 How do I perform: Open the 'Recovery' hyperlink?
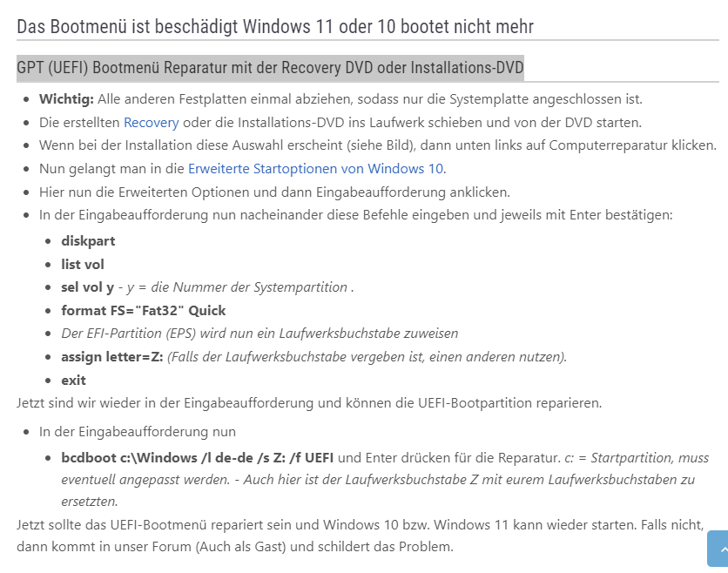click(151, 122)
